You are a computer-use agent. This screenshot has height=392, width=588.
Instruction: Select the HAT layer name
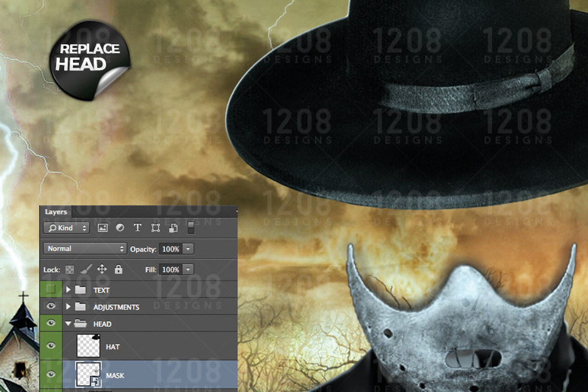pyautogui.click(x=113, y=347)
